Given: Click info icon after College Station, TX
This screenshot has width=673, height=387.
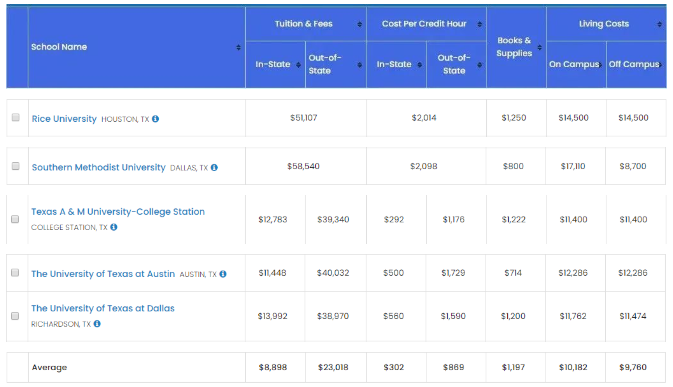Looking at the screenshot, I should click(x=114, y=227).
